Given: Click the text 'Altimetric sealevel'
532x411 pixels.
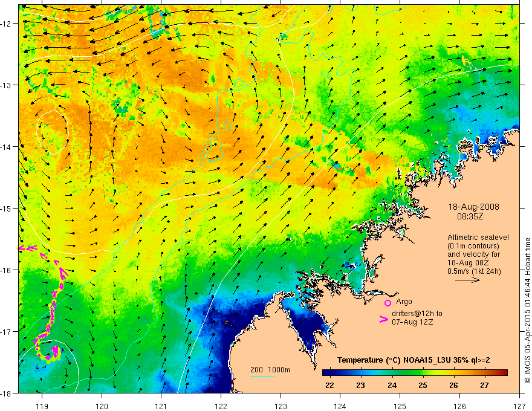Looking at the screenshot, I should click(478, 238).
